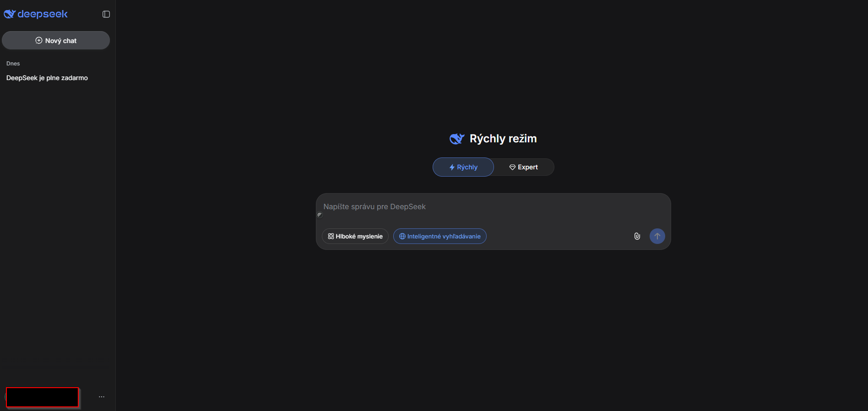Click the small icon at message box left edge

pos(320,215)
